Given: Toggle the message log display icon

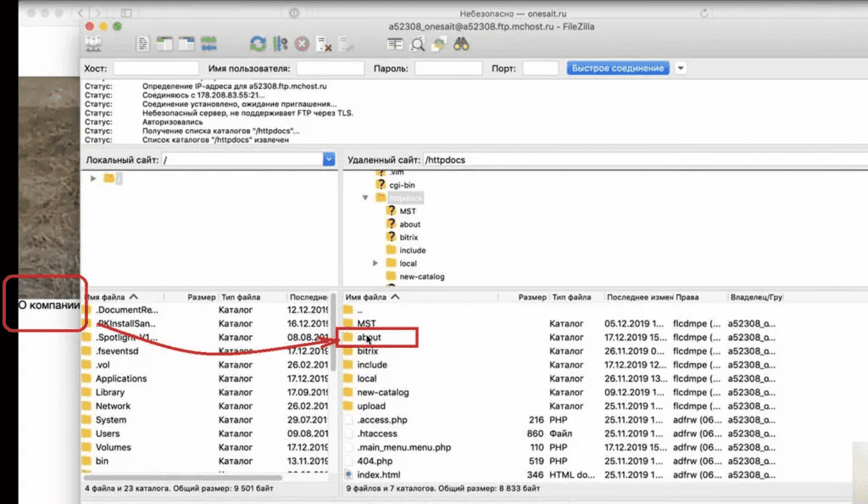Looking at the screenshot, I should point(142,44).
